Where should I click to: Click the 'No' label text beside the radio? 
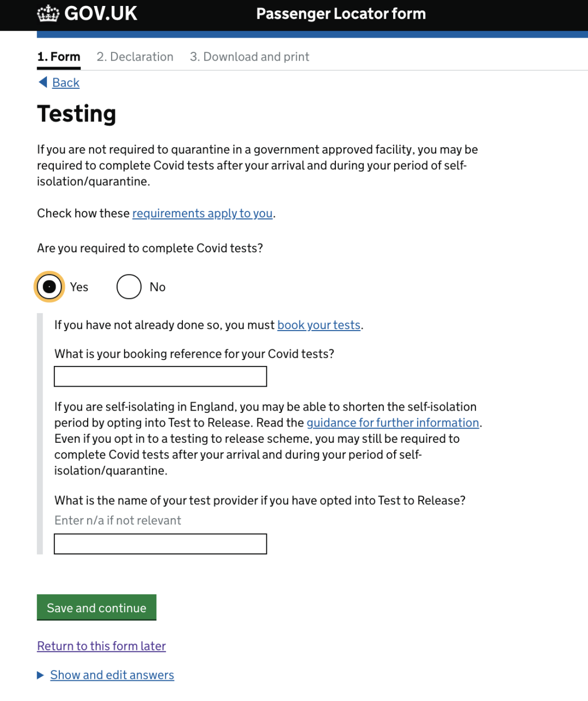pyautogui.click(x=157, y=287)
